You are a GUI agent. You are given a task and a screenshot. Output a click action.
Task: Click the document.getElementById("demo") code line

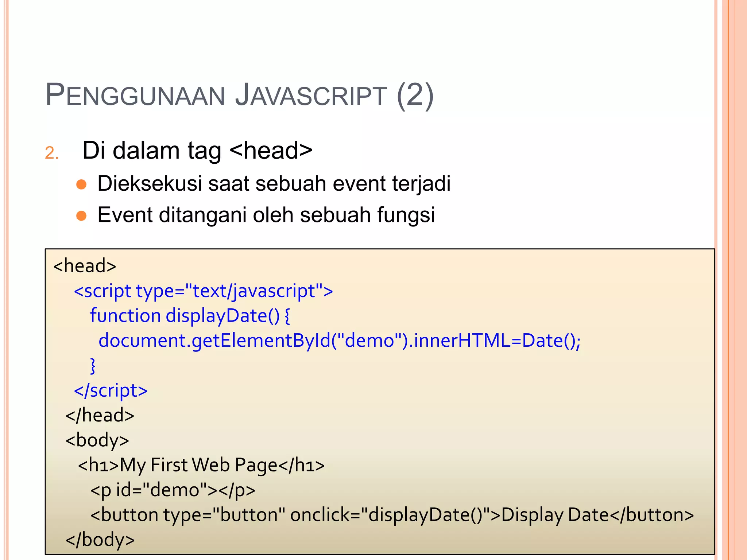click(x=340, y=341)
